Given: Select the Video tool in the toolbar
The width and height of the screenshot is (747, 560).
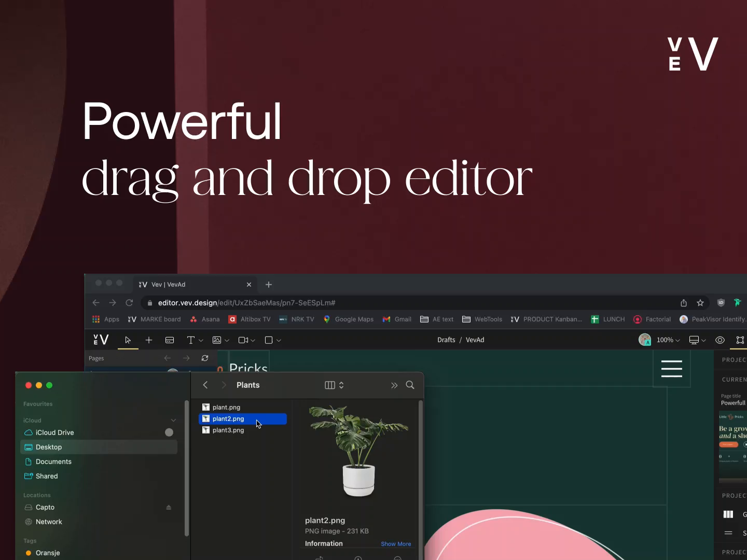Looking at the screenshot, I should click(x=244, y=340).
